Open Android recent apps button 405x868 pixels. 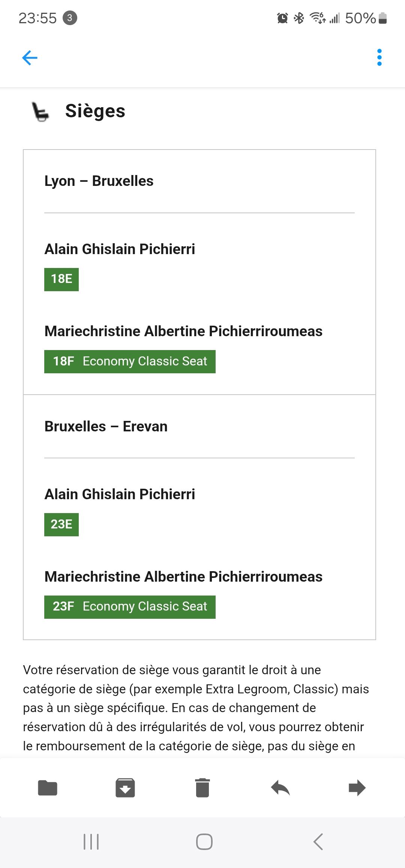click(x=91, y=842)
